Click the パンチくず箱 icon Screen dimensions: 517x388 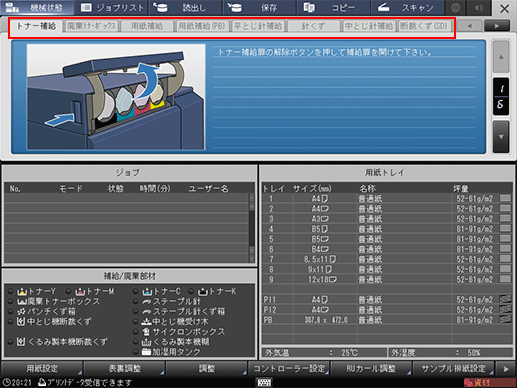[x=22, y=312]
